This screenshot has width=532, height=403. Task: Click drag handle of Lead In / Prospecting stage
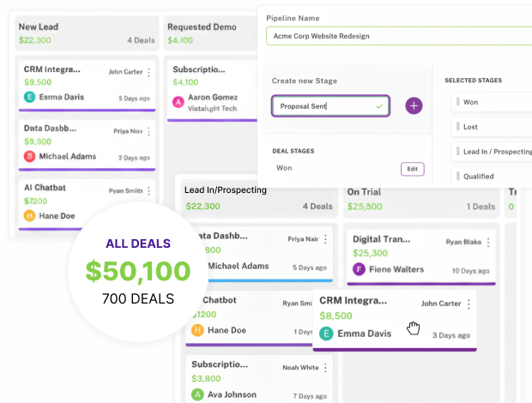(457, 152)
